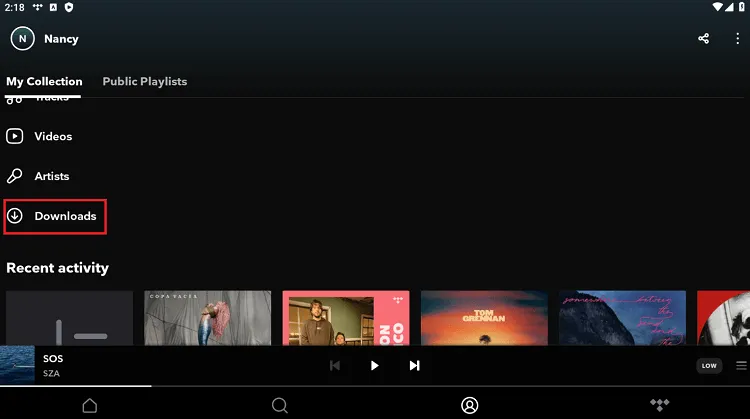Go to the Home tab icon
The height and width of the screenshot is (419, 750).
tap(90, 405)
